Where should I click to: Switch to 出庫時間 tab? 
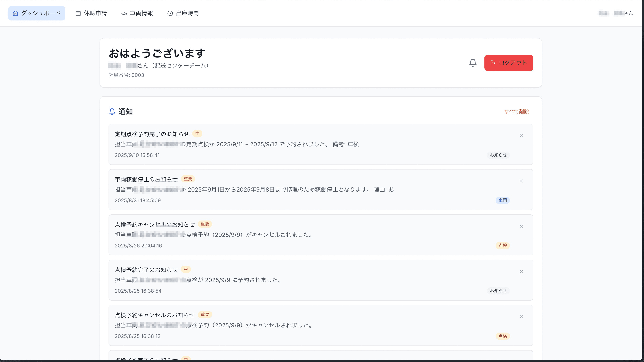click(183, 13)
